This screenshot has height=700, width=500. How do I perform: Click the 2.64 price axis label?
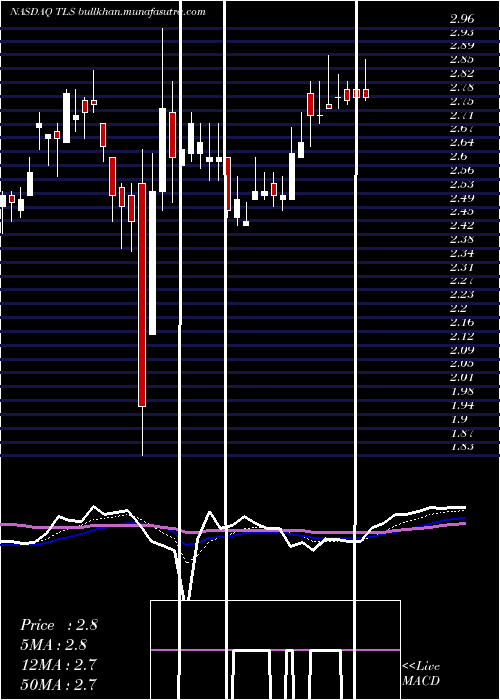462,143
